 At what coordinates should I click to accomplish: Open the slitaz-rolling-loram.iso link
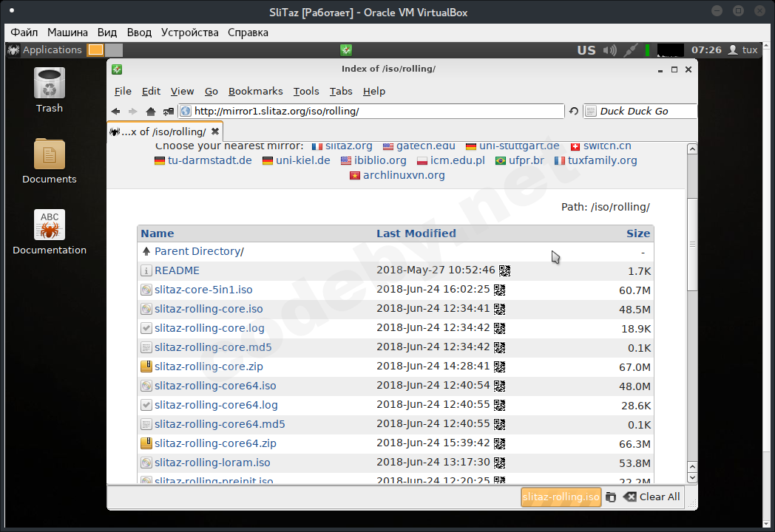point(212,463)
